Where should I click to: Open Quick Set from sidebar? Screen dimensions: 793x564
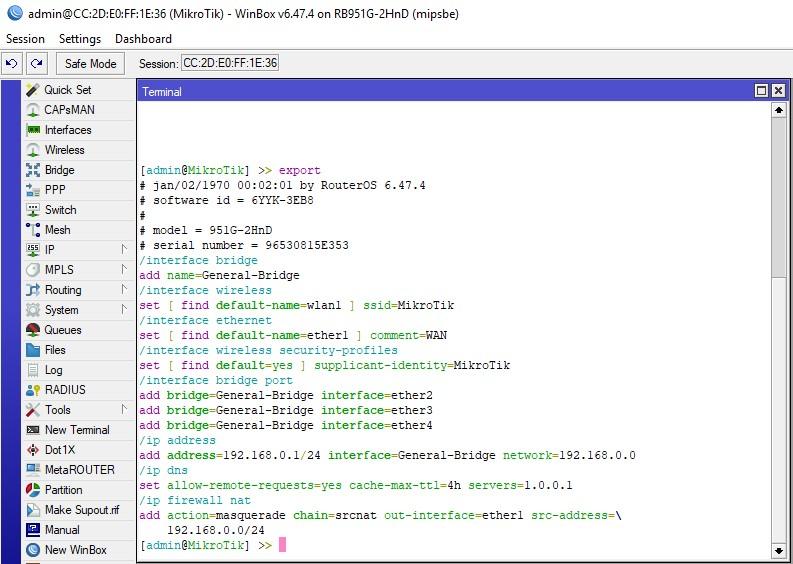point(67,90)
